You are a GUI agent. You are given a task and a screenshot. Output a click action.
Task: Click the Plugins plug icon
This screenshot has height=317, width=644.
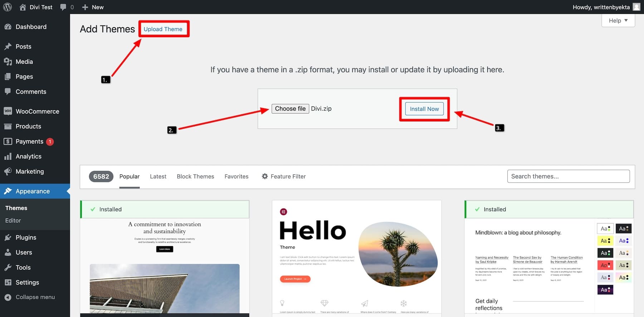coord(8,237)
